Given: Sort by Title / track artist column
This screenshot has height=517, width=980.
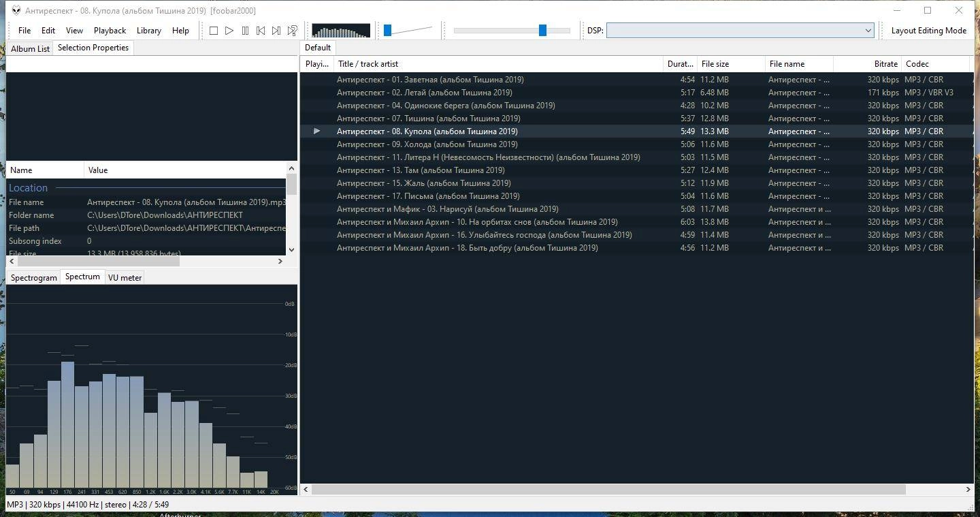Looking at the screenshot, I should pos(499,64).
